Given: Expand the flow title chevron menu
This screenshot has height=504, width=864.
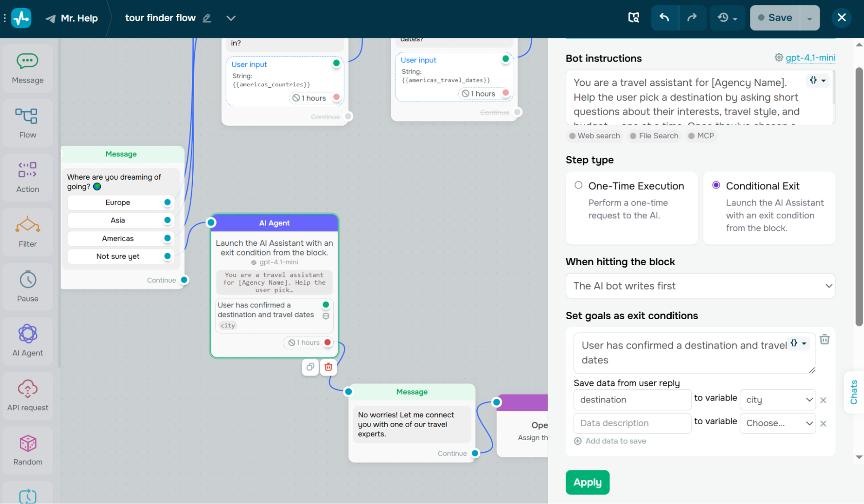Looking at the screenshot, I should click(x=231, y=18).
